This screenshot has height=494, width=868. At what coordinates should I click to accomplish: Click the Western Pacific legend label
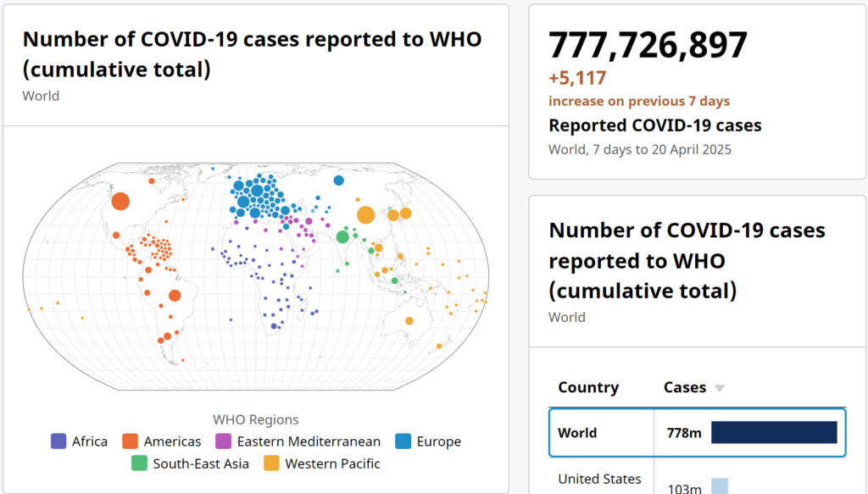pos(332,463)
